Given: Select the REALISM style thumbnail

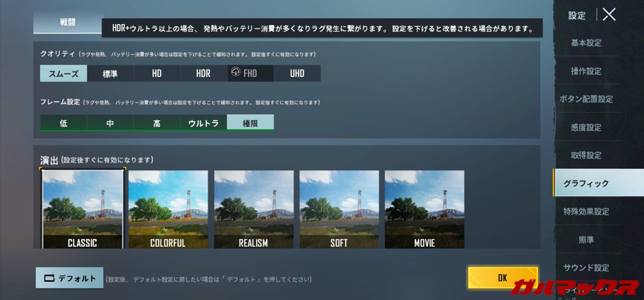Looking at the screenshot, I should point(254,209).
